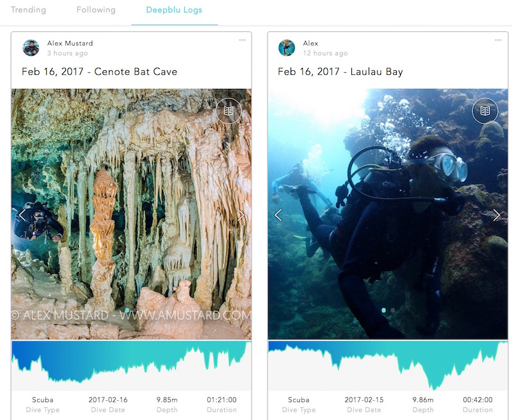
Task: Select the Deepblu Logs tab
Action: (174, 10)
